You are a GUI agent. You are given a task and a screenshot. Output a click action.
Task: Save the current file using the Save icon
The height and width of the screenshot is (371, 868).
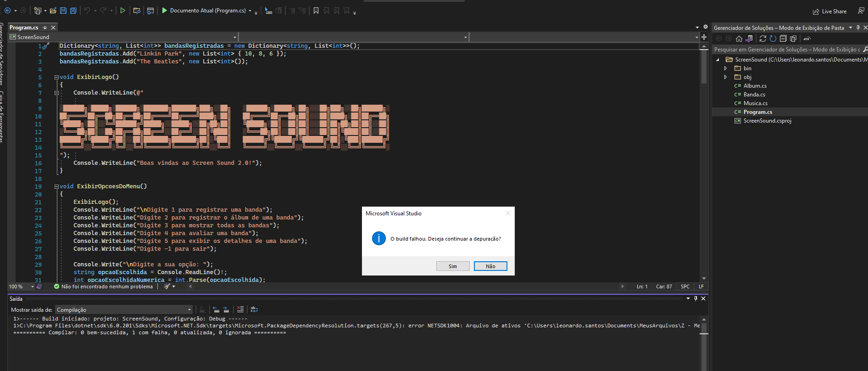[x=63, y=11]
